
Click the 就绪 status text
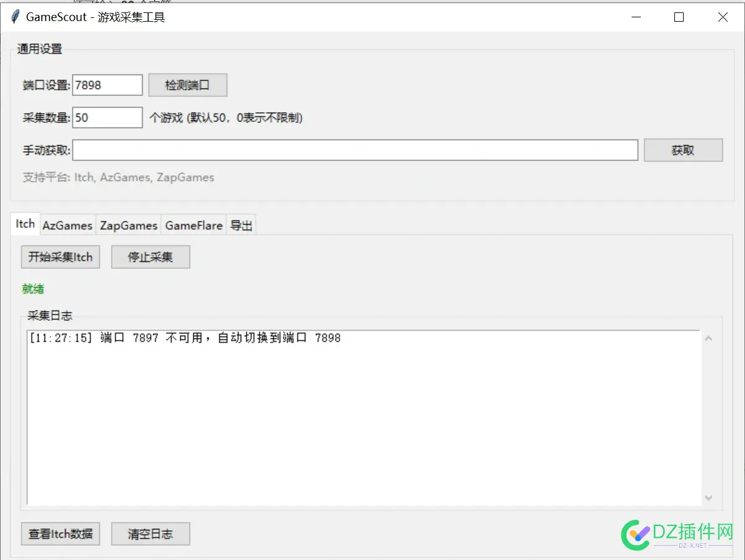pos(33,289)
